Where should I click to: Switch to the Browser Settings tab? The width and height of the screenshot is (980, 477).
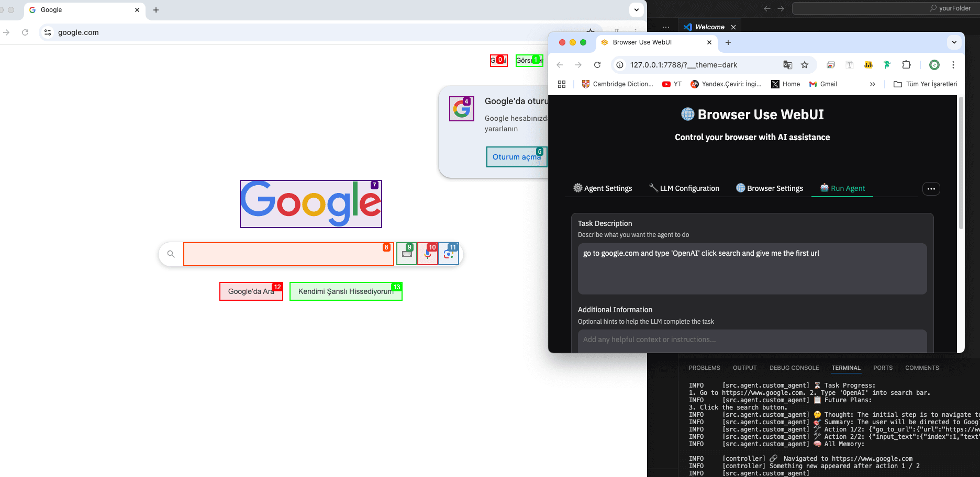click(769, 188)
